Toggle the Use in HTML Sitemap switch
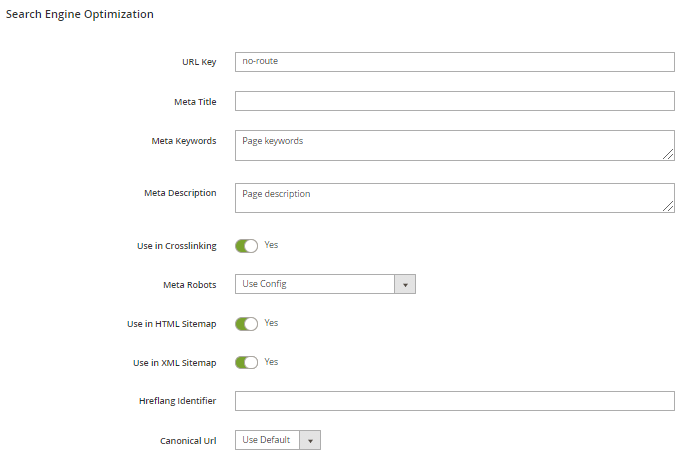This screenshot has width=685, height=458. pos(246,324)
